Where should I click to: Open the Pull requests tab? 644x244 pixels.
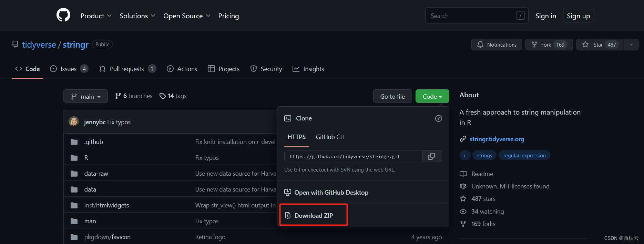pos(127,69)
